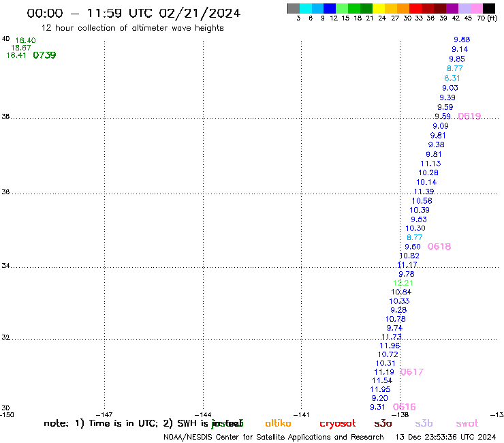The image size is (504, 443).
Task: Click the 9.74 wave height value
Action: [x=394, y=328]
